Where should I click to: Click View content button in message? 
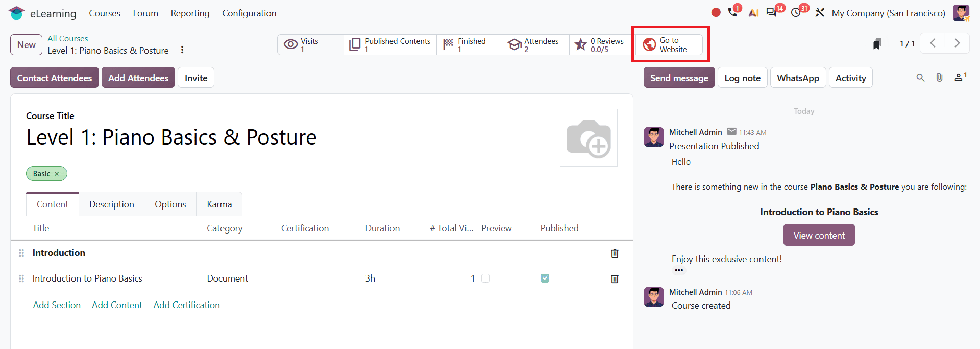(x=819, y=235)
